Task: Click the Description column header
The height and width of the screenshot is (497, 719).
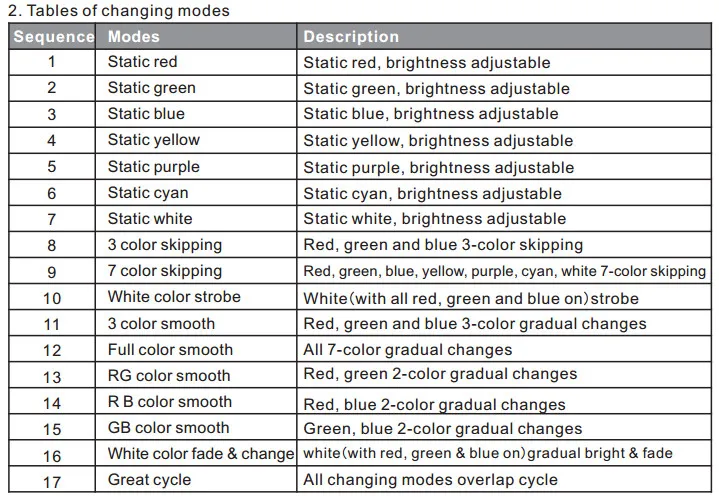Action: pos(504,36)
